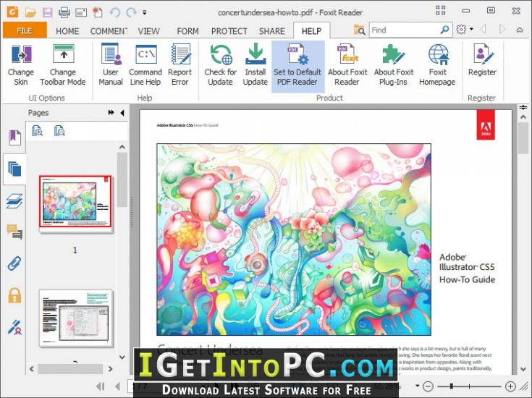
Task: Click the Install Update icon
Action: coord(256,54)
